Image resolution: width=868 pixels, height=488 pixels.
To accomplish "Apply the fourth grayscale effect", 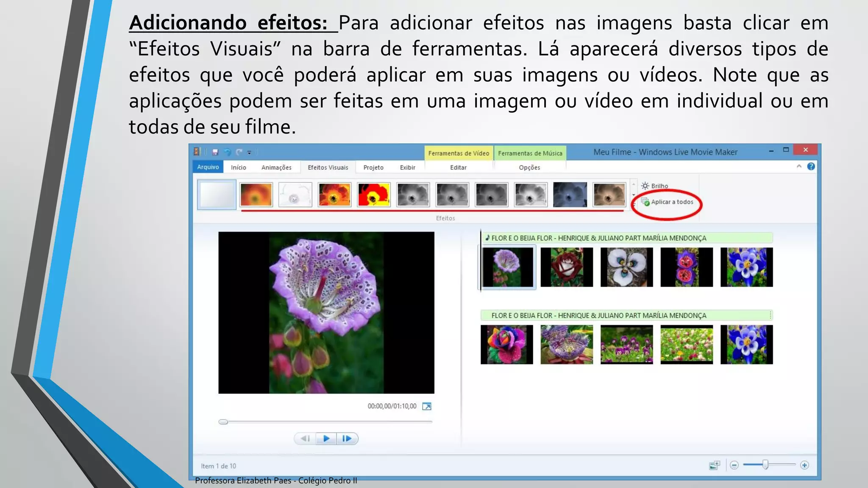I will point(531,194).
